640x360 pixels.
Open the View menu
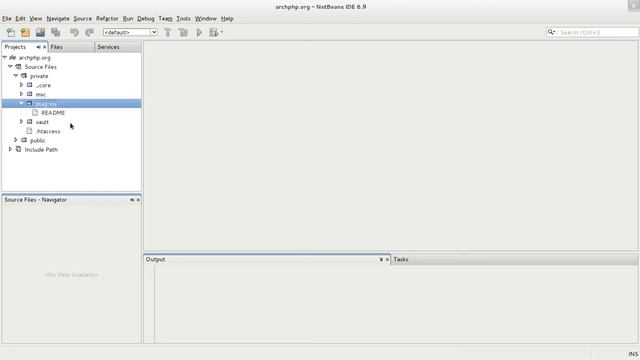[36, 18]
